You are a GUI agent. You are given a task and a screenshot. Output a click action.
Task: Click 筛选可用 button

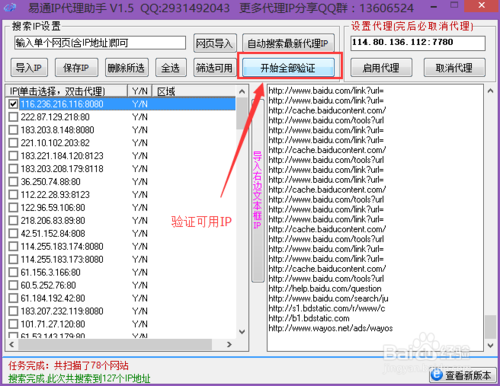pyautogui.click(x=215, y=68)
